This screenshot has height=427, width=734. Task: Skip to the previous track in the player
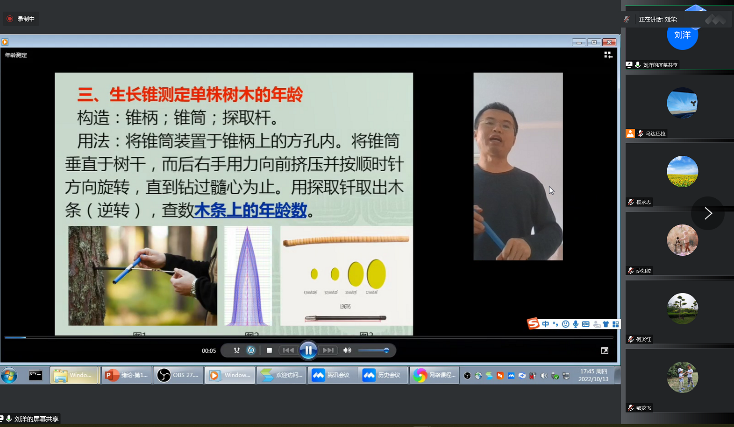[x=288, y=350]
